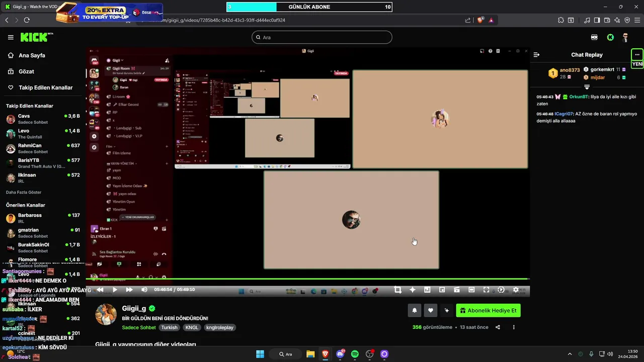Image resolution: width=644 pixels, height=362 pixels.
Task: Click the sparkle icon in player controls
Action: (413, 290)
